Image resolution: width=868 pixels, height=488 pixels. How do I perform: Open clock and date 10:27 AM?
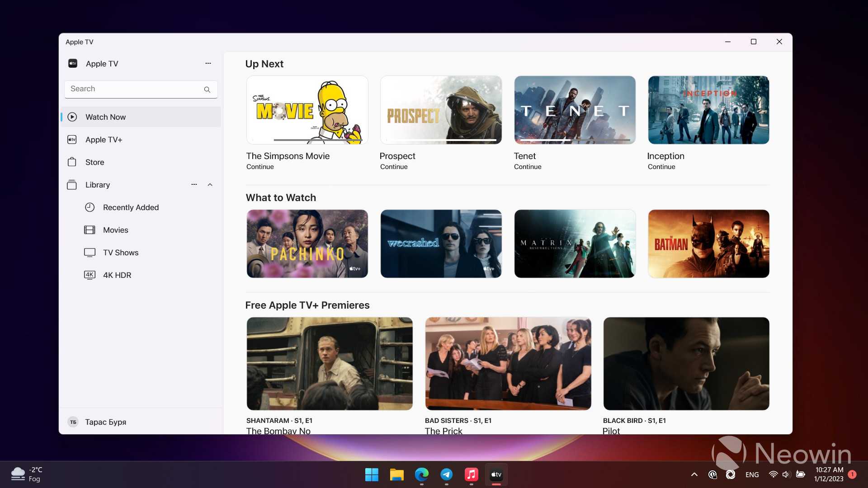pyautogui.click(x=829, y=474)
